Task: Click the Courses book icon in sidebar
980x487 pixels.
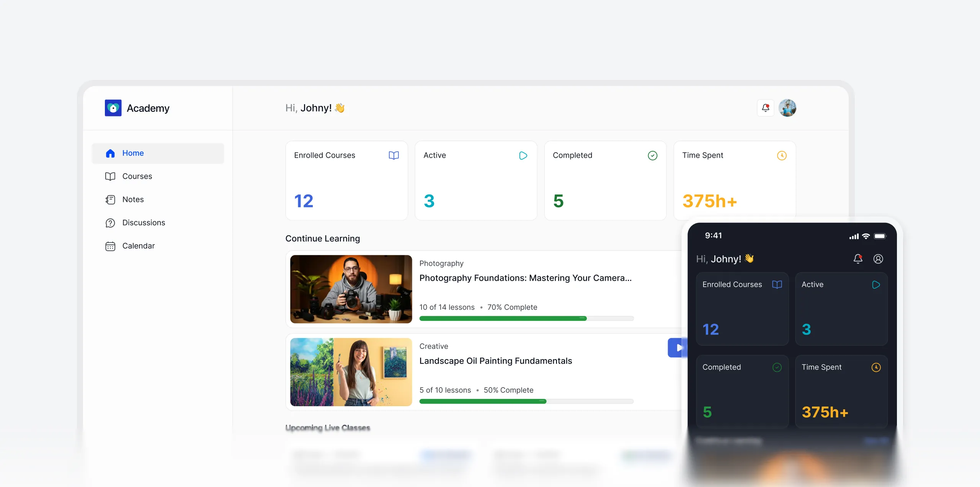Action: (110, 176)
